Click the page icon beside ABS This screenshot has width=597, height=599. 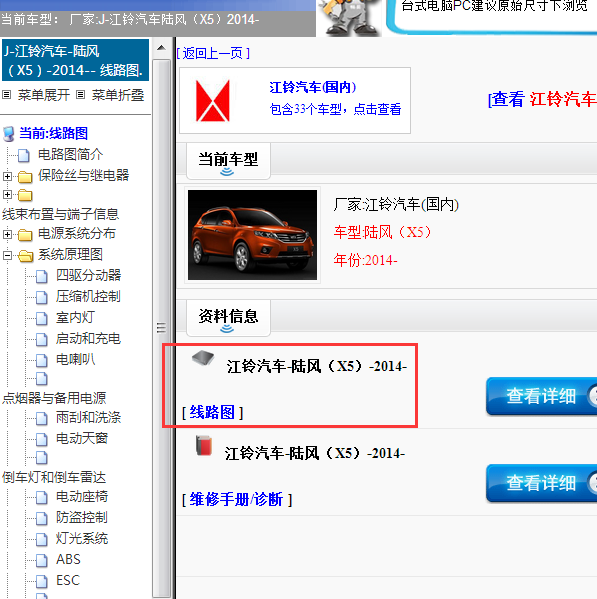coord(42,561)
